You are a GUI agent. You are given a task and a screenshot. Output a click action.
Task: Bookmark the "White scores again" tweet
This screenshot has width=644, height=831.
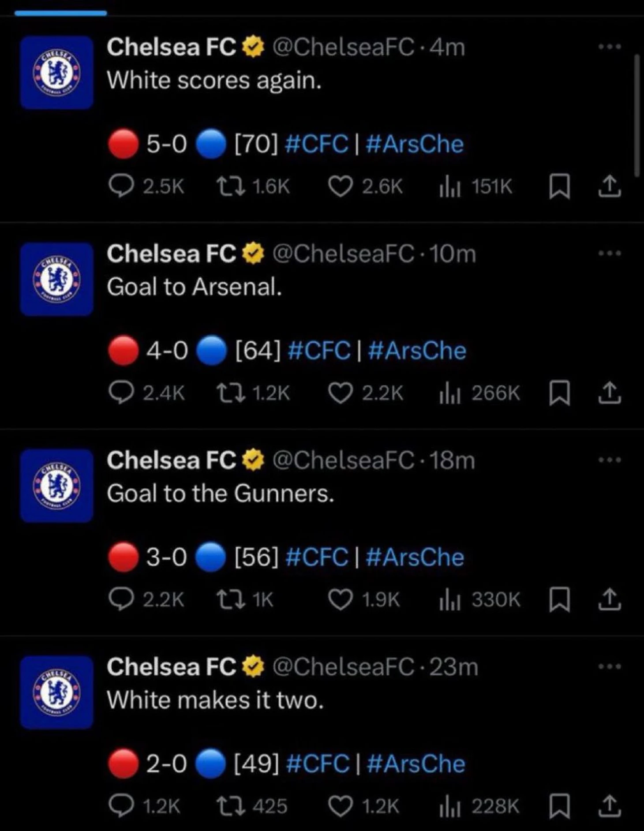coord(559,187)
